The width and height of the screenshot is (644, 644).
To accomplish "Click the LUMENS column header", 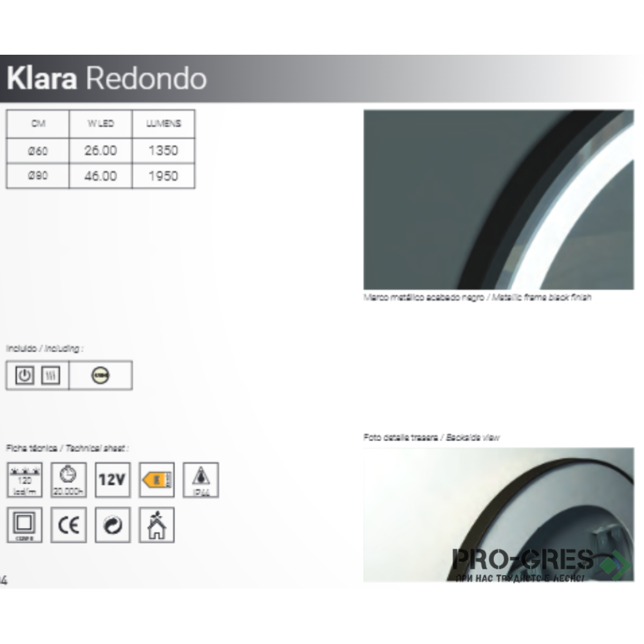I will [x=164, y=124].
